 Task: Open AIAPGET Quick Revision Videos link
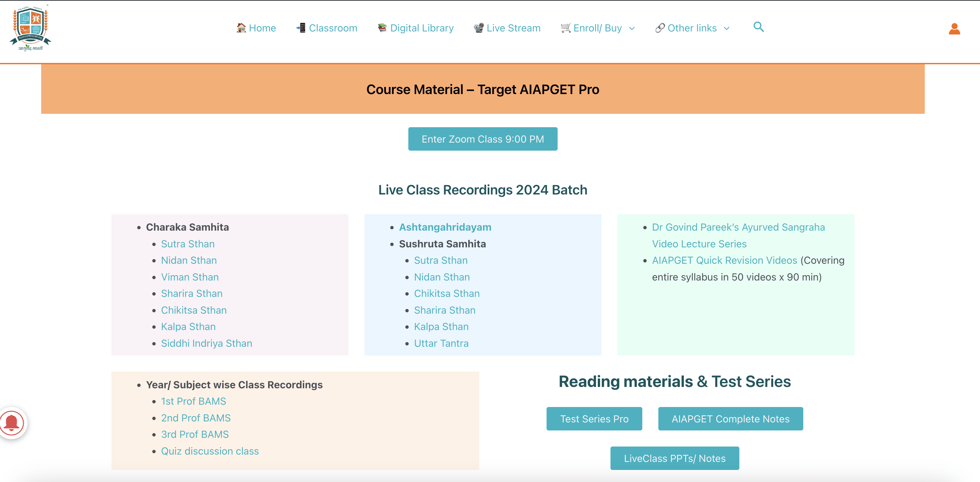724,260
